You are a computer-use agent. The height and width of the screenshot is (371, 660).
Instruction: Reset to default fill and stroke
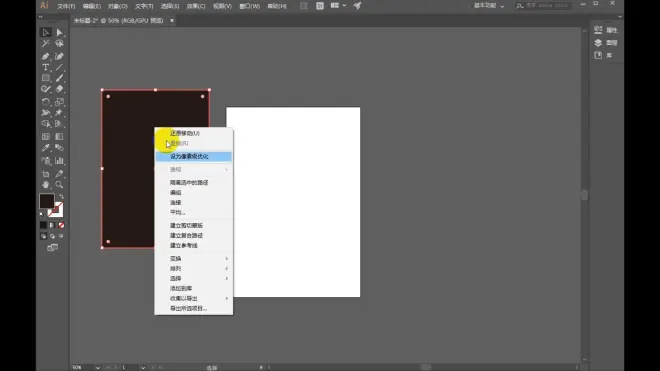pyautogui.click(x=42, y=214)
